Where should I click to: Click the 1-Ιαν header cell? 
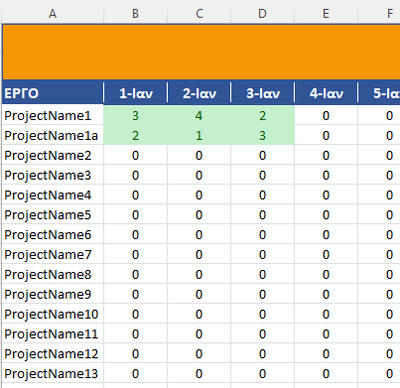[135, 93]
